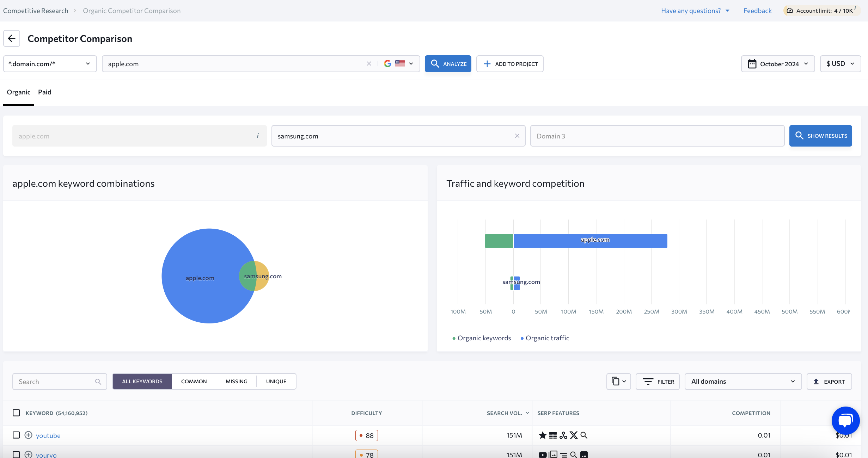868x458 pixels.
Task: Click the green apple.com organic keywords bar
Action: tap(499, 241)
